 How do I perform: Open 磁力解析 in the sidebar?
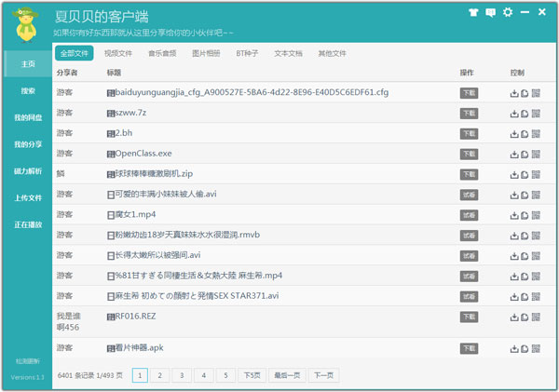28,171
